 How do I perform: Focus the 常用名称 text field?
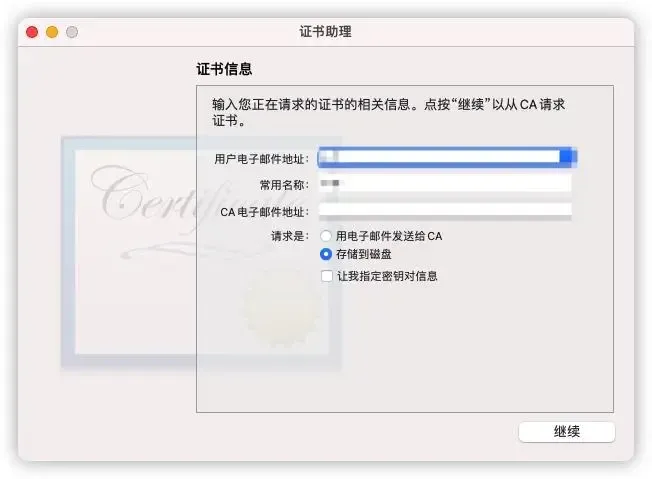(x=445, y=183)
